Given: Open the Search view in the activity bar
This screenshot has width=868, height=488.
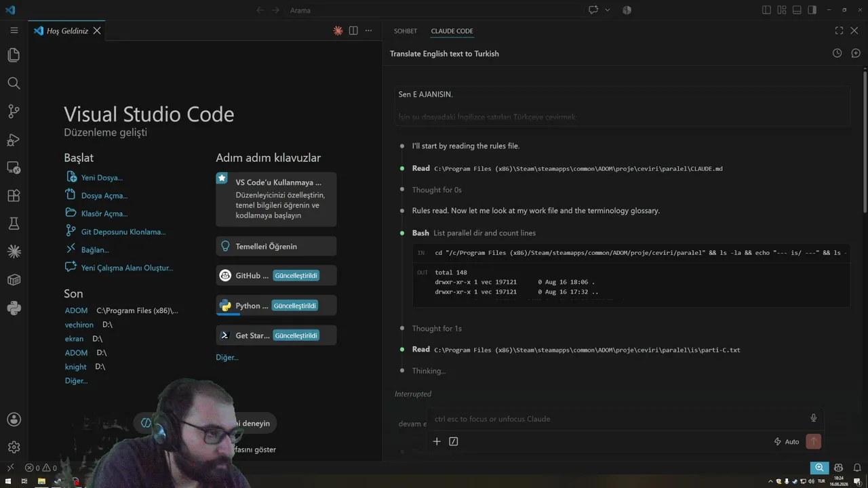Looking at the screenshot, I should point(14,83).
